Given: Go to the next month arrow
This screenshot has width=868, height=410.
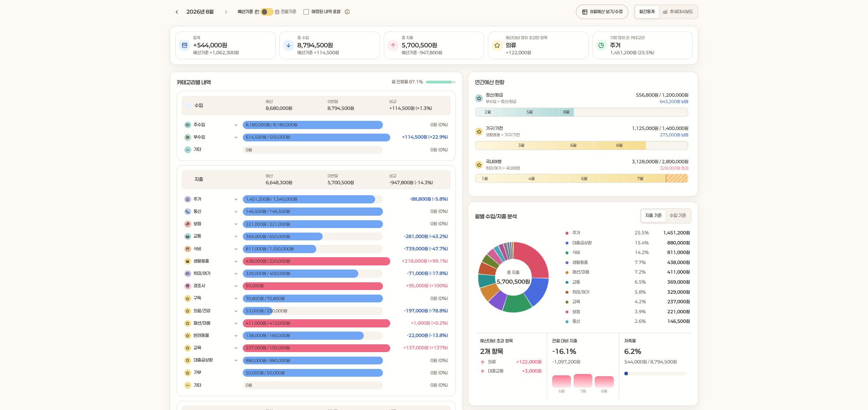Looking at the screenshot, I should point(226,12).
